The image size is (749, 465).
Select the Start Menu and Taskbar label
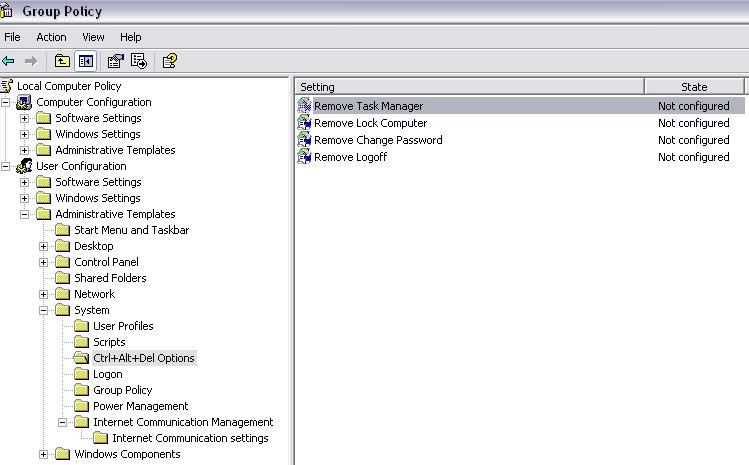(131, 230)
